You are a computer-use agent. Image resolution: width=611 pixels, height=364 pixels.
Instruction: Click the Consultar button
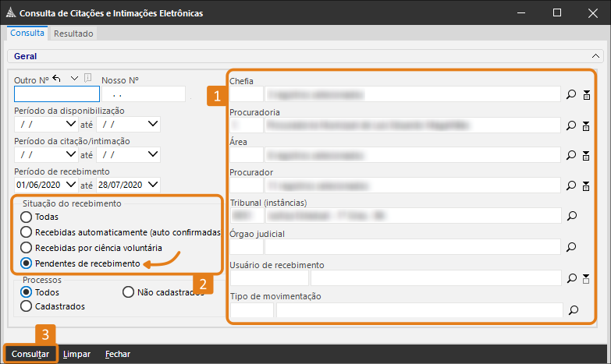coord(30,354)
